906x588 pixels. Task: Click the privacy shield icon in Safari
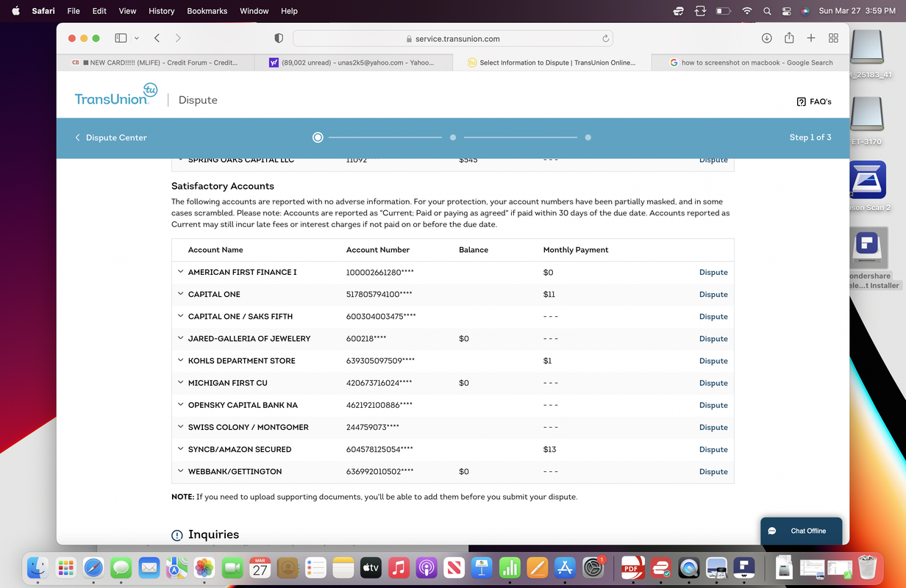pyautogui.click(x=279, y=38)
